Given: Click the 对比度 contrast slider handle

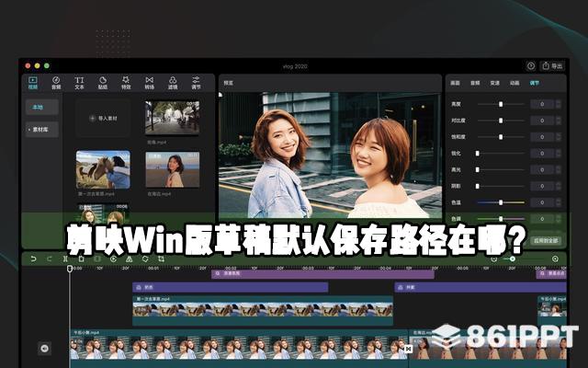Looking at the screenshot, I should [x=501, y=121].
